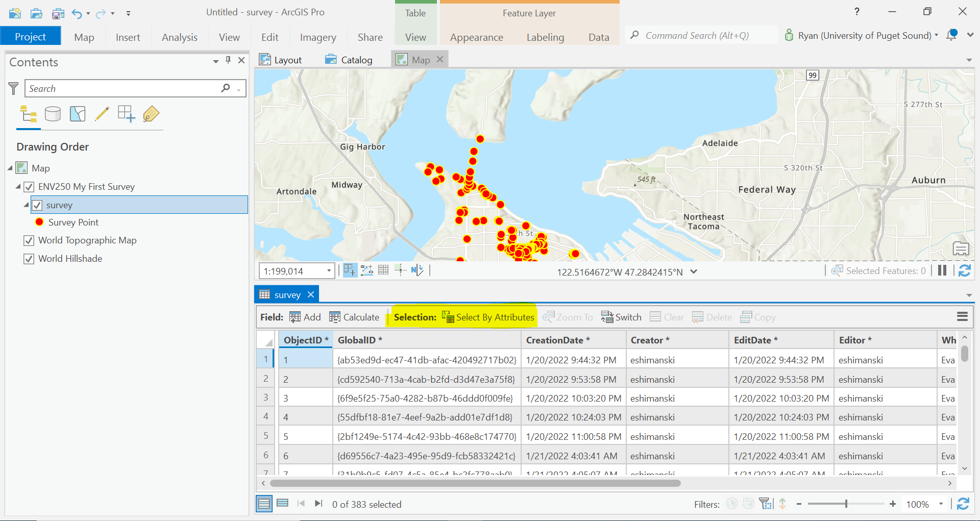Image resolution: width=980 pixels, height=521 pixels.
Task: Open the coordinate display format dropdown
Action: tap(694, 272)
